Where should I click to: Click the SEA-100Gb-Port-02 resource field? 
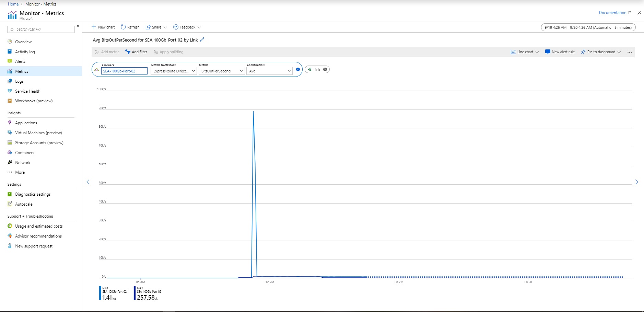124,71
